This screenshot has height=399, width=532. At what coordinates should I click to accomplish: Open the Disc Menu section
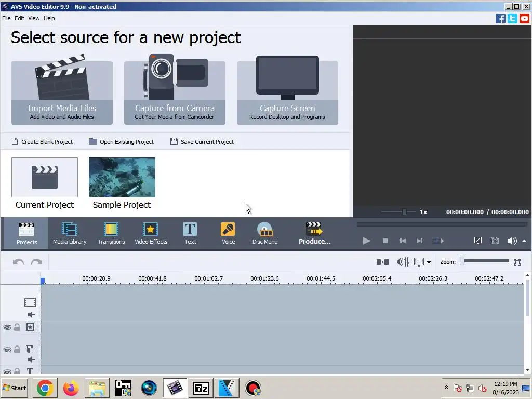click(265, 233)
